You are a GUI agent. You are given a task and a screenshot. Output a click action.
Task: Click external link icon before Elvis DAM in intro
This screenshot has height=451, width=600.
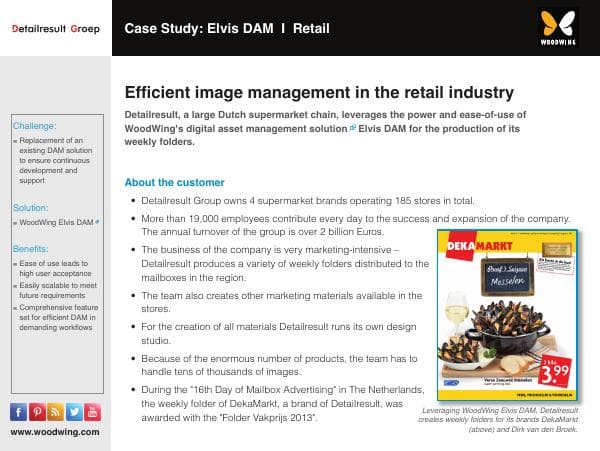pyautogui.click(x=352, y=128)
